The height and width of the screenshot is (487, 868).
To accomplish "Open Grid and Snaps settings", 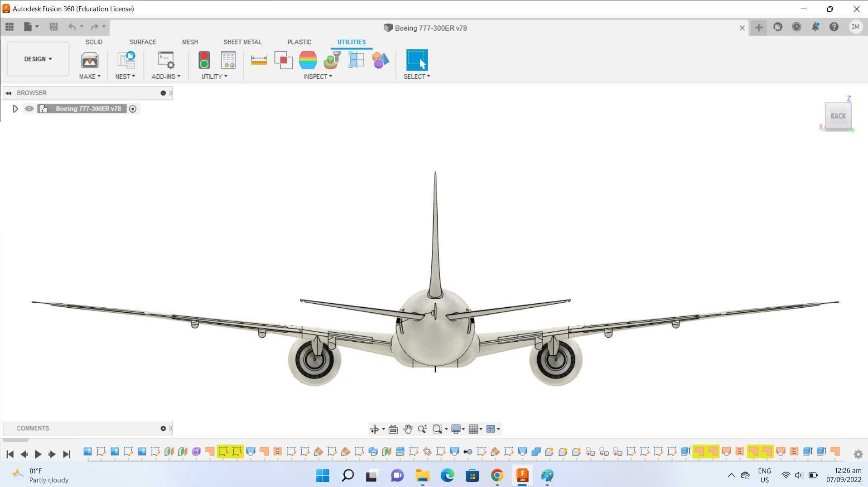I will coord(475,429).
